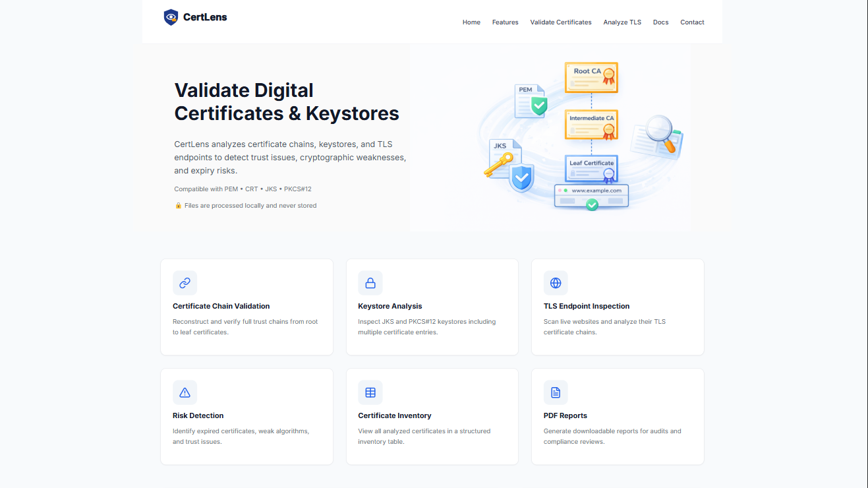
Task: Click the JKS keystore icon with key
Action: [x=509, y=165]
